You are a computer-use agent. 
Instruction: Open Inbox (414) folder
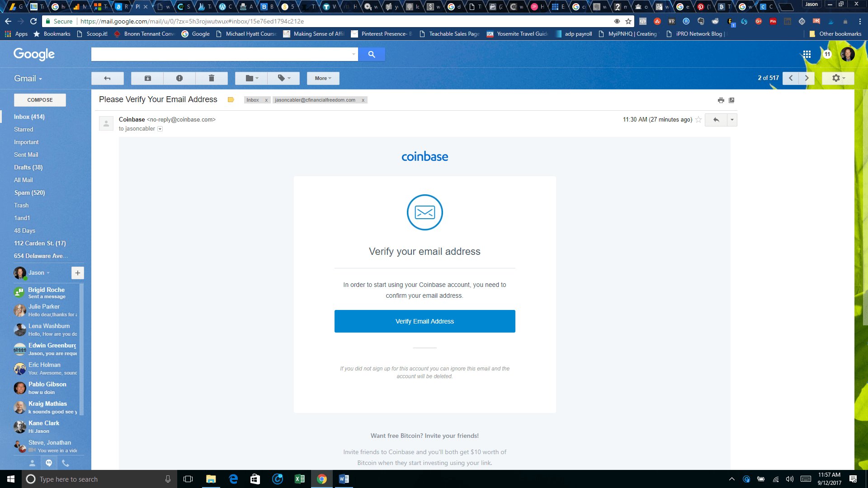tap(29, 117)
